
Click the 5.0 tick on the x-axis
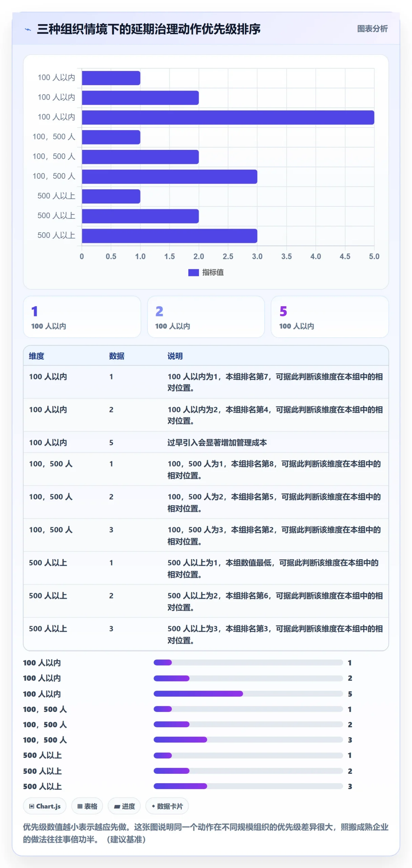click(x=374, y=256)
